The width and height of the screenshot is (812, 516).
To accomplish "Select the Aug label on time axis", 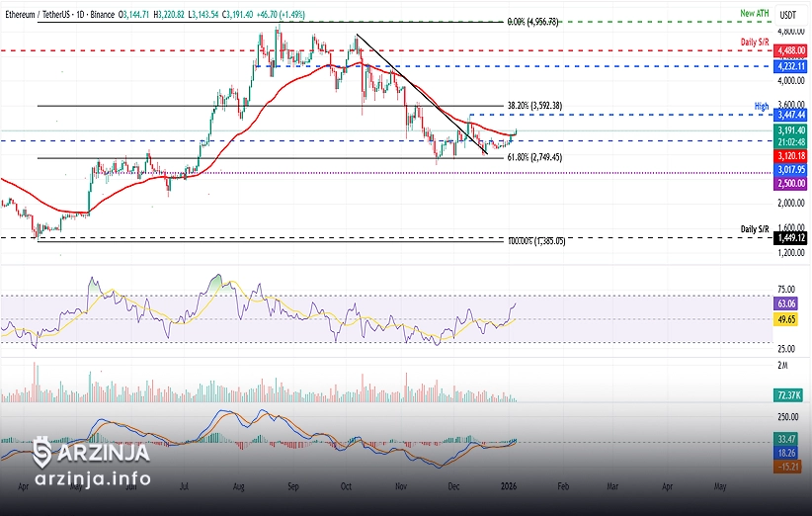I will coord(240,487).
